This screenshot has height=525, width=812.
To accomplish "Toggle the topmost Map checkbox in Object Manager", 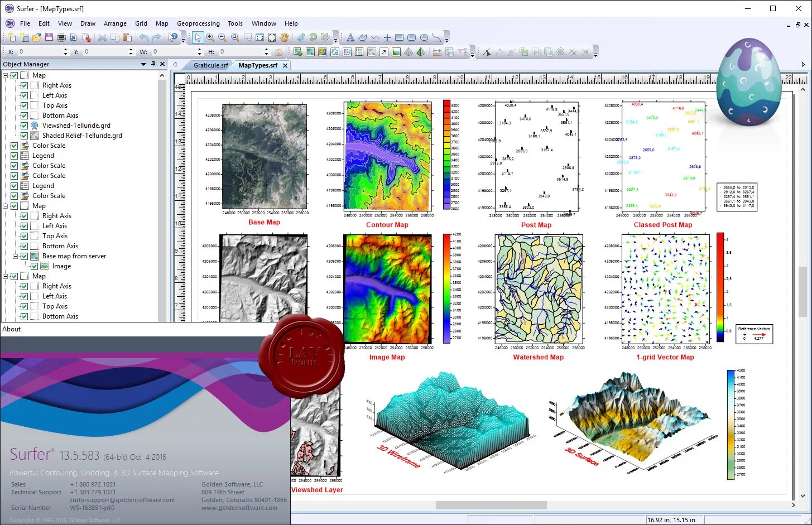I will (x=15, y=75).
